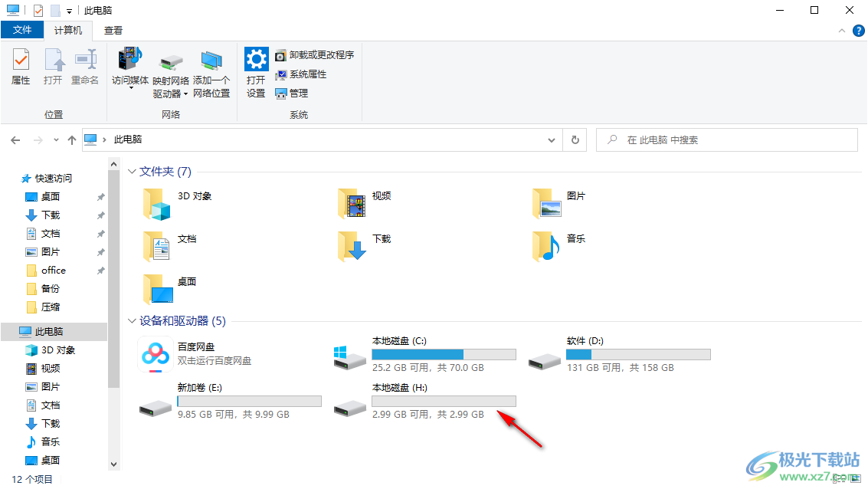This screenshot has width=868, height=489.
Task: Select the Music (音乐) folder icon
Action: click(x=547, y=247)
